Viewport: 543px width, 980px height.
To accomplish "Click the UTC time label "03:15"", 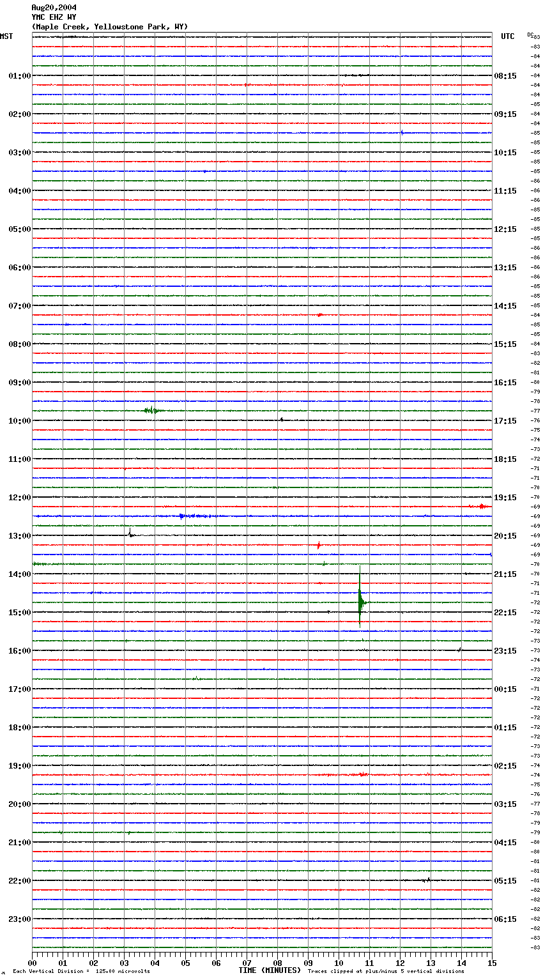I will [x=505, y=804].
